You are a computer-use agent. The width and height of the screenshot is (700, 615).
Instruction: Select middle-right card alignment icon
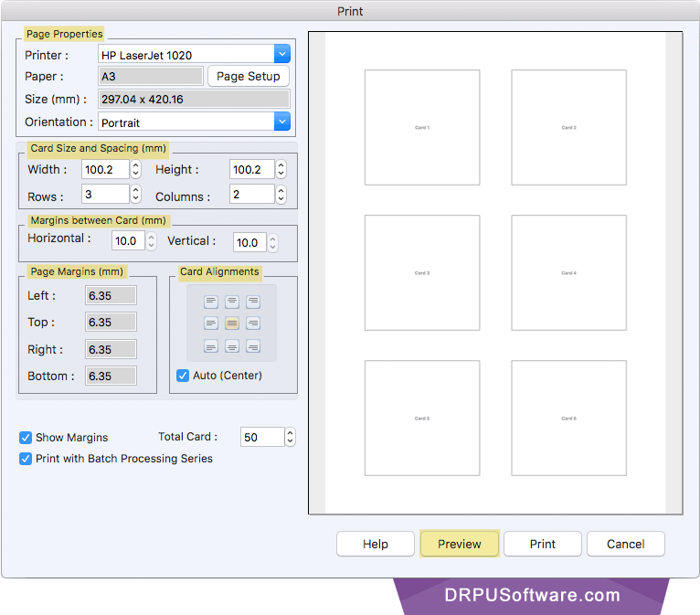click(253, 323)
